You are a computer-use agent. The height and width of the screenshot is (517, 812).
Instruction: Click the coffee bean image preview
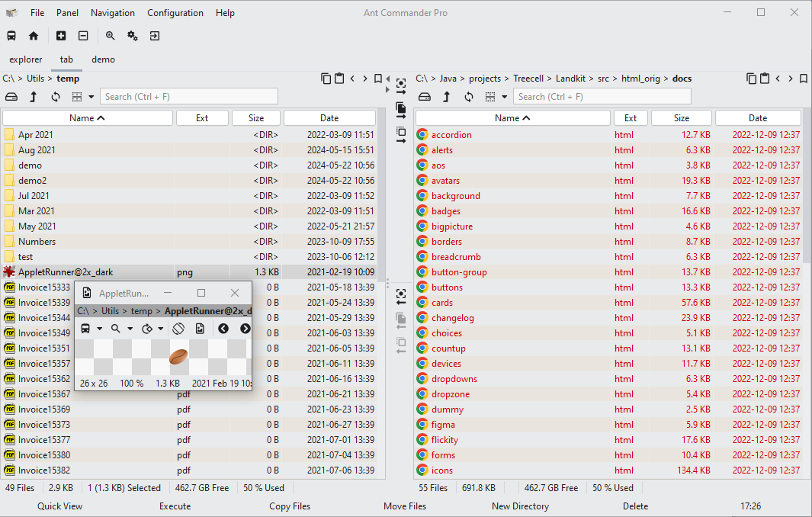click(x=178, y=356)
